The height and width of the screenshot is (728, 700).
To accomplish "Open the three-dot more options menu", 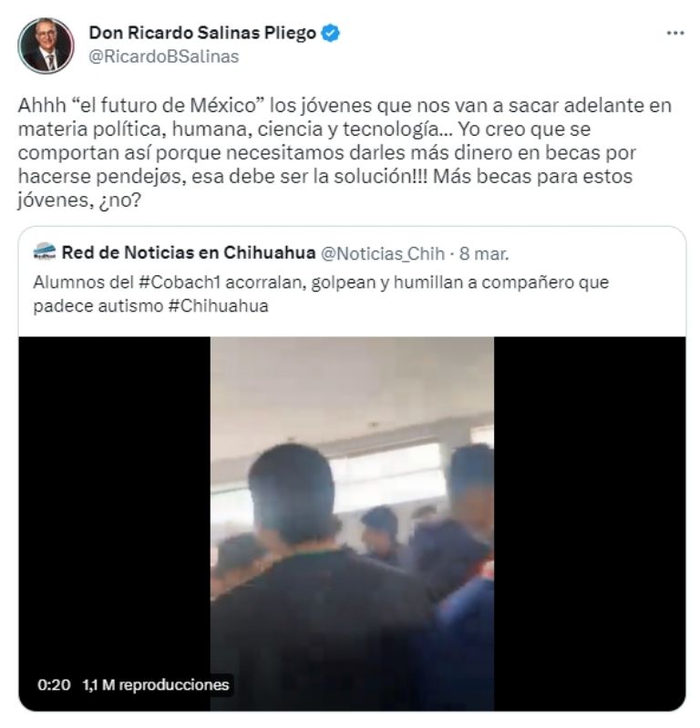I will (674, 33).
